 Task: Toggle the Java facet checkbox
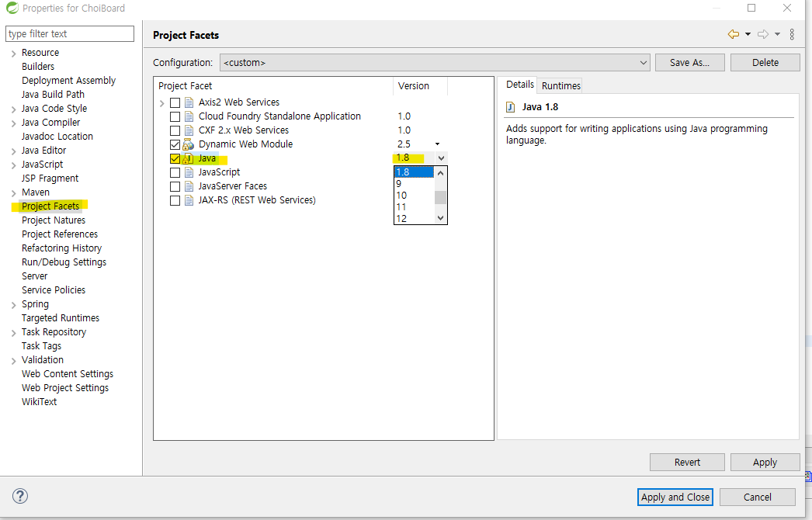tap(175, 158)
